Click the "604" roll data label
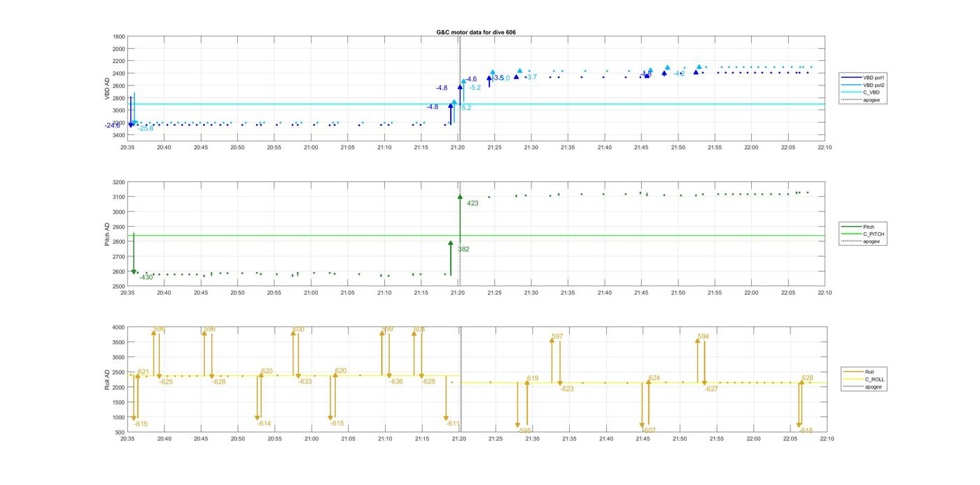Screen dimensions: 980x485 [x=419, y=330]
